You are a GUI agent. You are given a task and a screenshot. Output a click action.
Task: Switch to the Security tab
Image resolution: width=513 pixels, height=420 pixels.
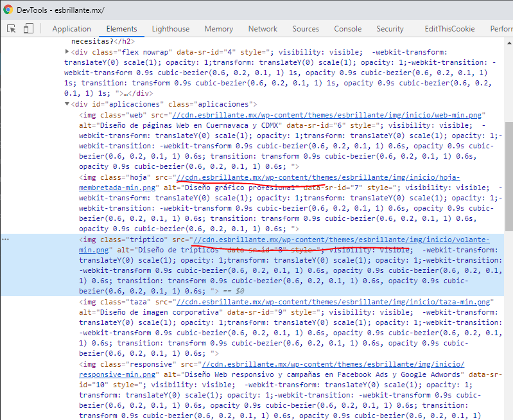click(390, 29)
